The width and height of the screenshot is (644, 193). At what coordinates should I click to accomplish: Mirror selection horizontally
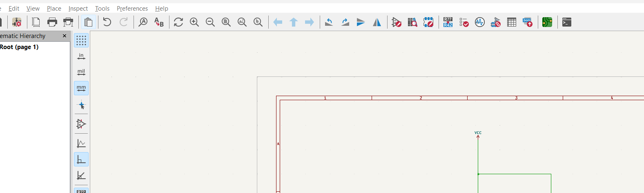377,22
